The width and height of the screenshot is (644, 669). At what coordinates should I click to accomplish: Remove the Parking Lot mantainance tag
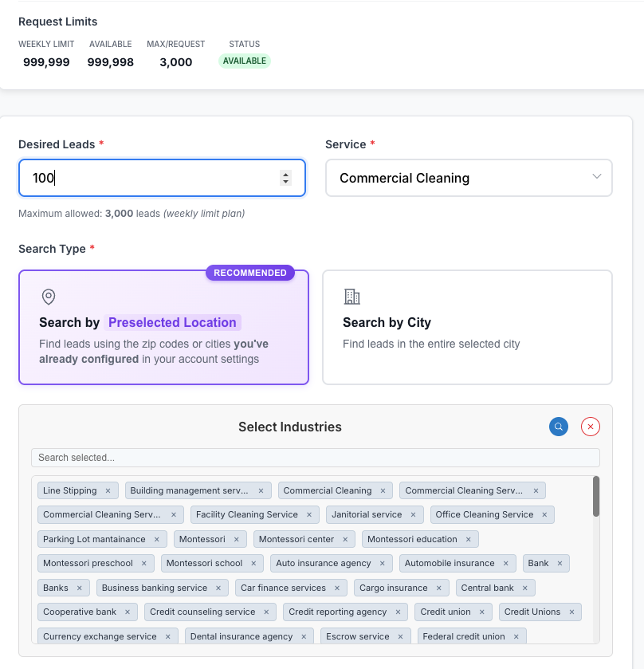coord(156,539)
